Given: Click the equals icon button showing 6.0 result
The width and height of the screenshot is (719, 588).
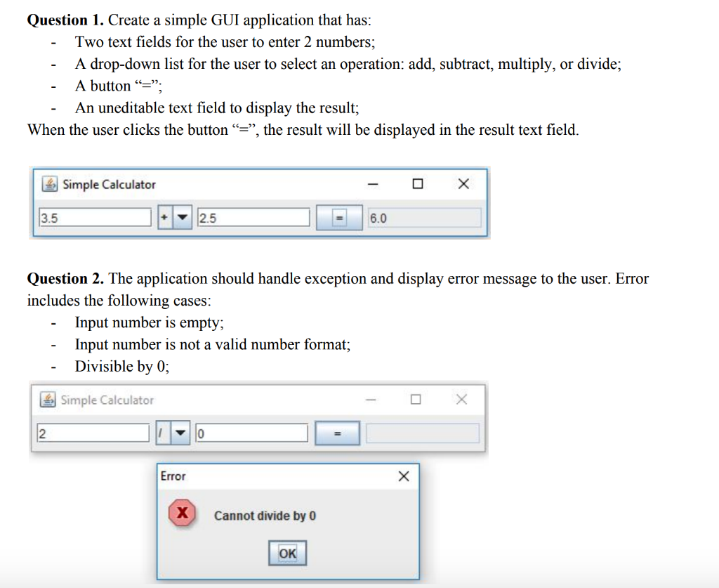Looking at the screenshot, I should click(339, 218).
